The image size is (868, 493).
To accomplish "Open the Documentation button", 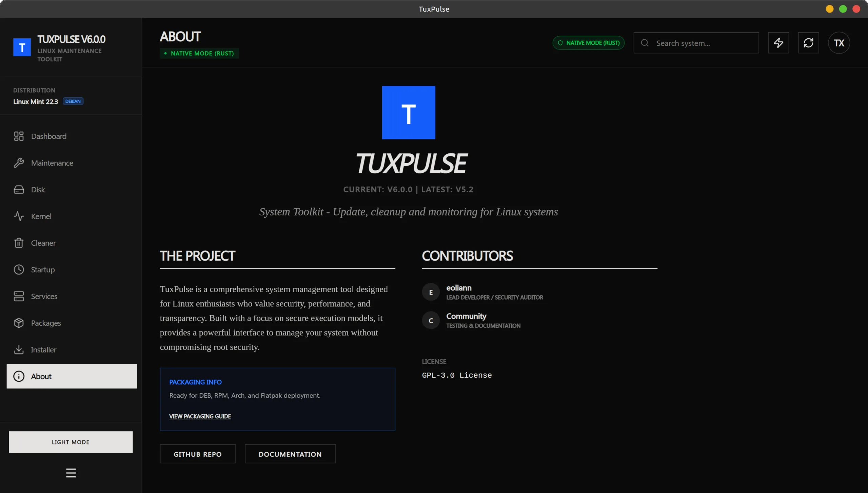I will tap(290, 454).
